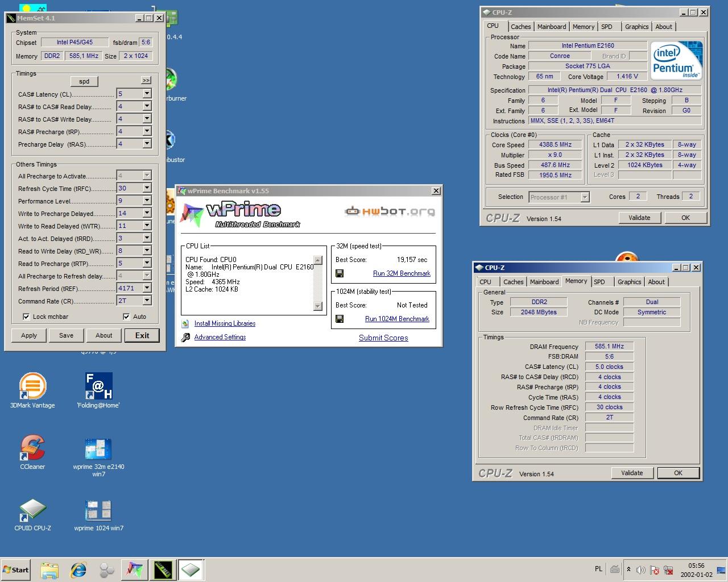Open the CAS# Latency (CL) dropdown

[147, 94]
